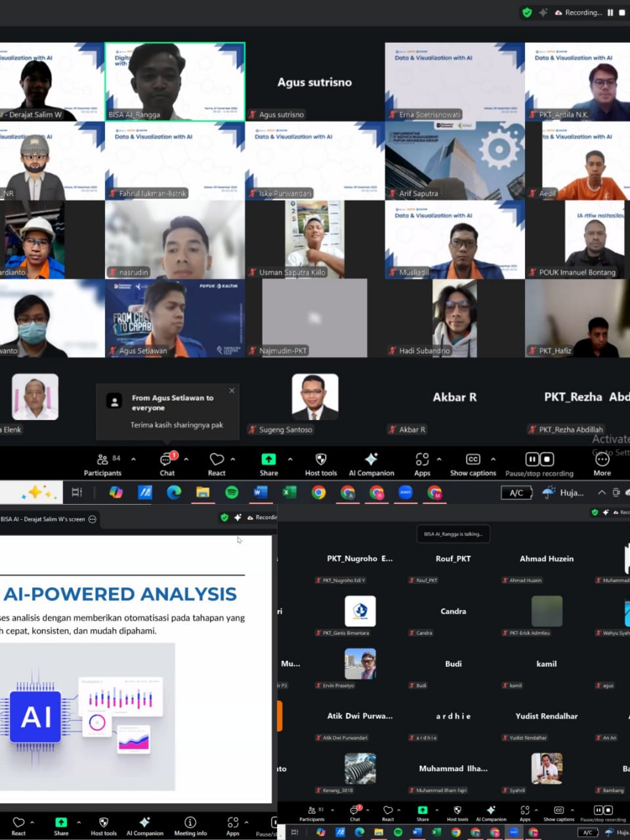Expand chevron next to Participants in top toolbar

(134, 459)
